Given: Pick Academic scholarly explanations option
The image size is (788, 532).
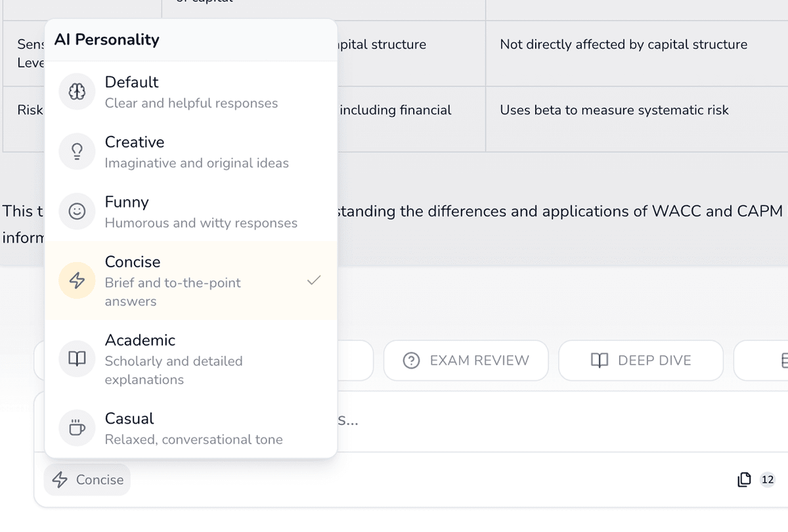Looking at the screenshot, I should click(190, 359).
